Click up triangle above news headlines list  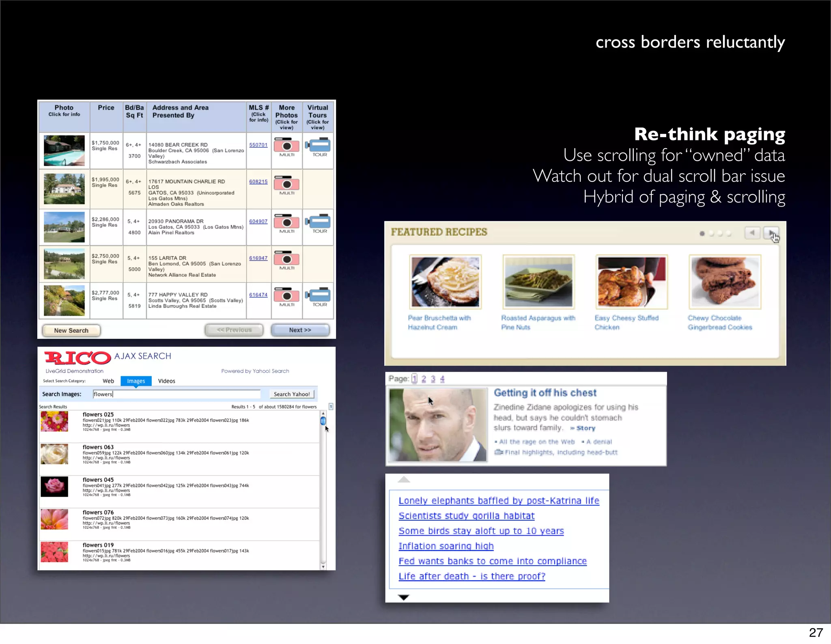(403, 480)
